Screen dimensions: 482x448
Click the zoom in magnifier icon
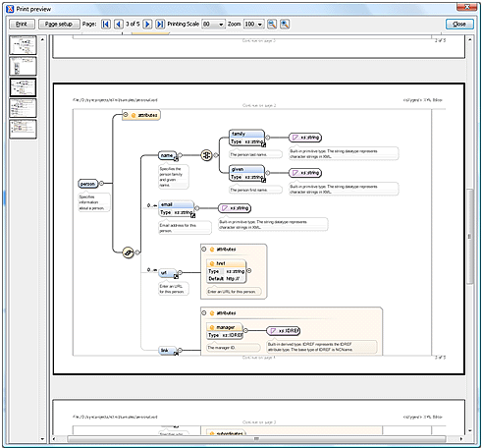pyautogui.click(x=285, y=24)
